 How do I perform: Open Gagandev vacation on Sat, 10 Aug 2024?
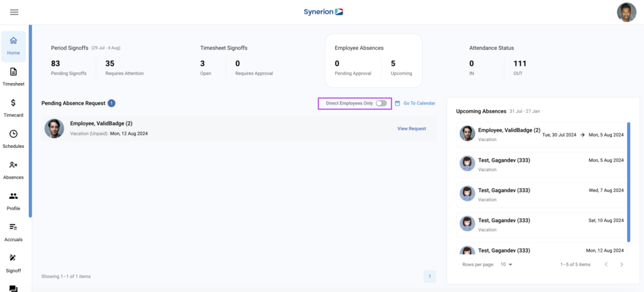pos(541,225)
